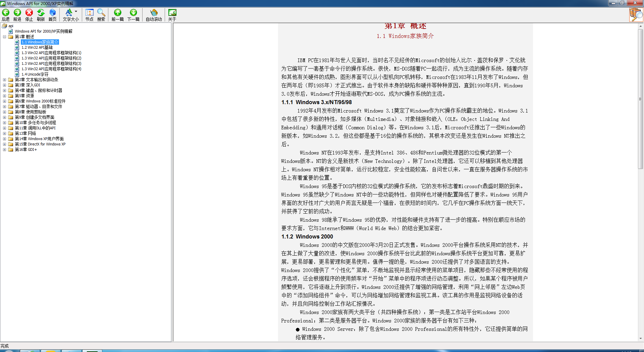The height and width of the screenshot is (352, 644).
Task: Select the api root node
Action: point(11,26)
